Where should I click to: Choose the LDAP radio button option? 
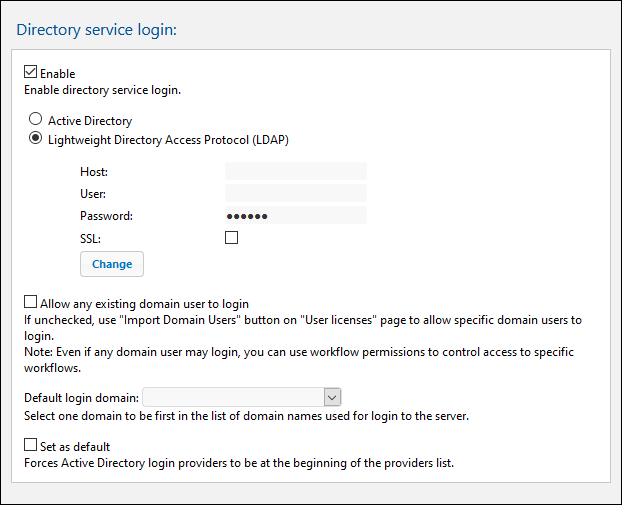tap(36, 139)
